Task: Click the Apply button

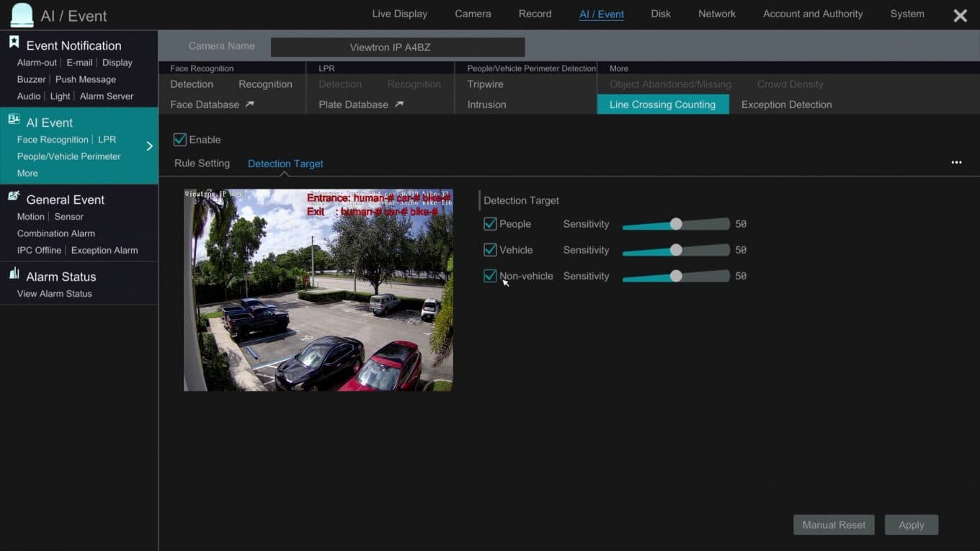Action: click(911, 524)
